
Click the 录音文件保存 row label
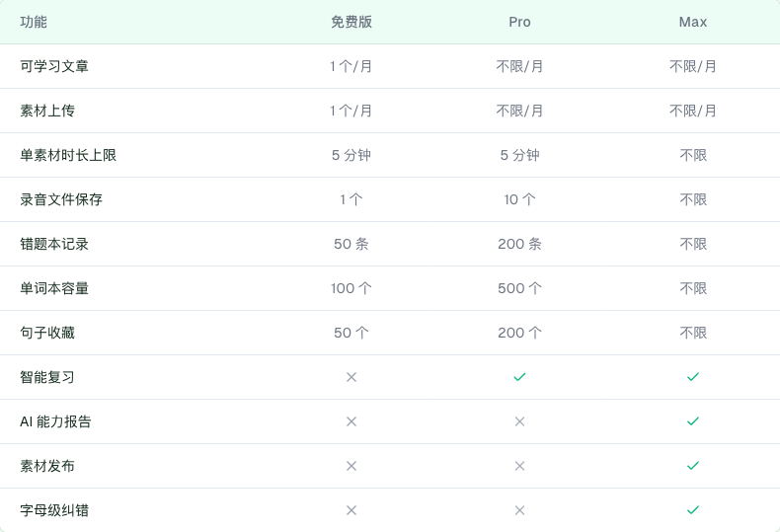61,199
